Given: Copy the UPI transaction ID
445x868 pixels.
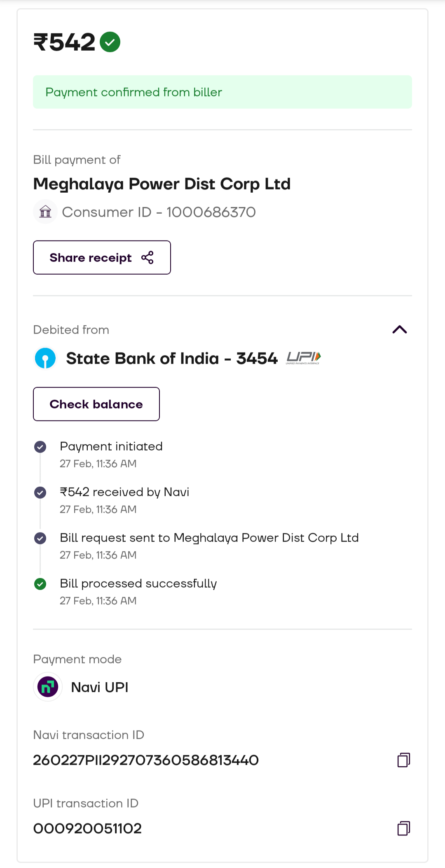Looking at the screenshot, I should point(403,828).
